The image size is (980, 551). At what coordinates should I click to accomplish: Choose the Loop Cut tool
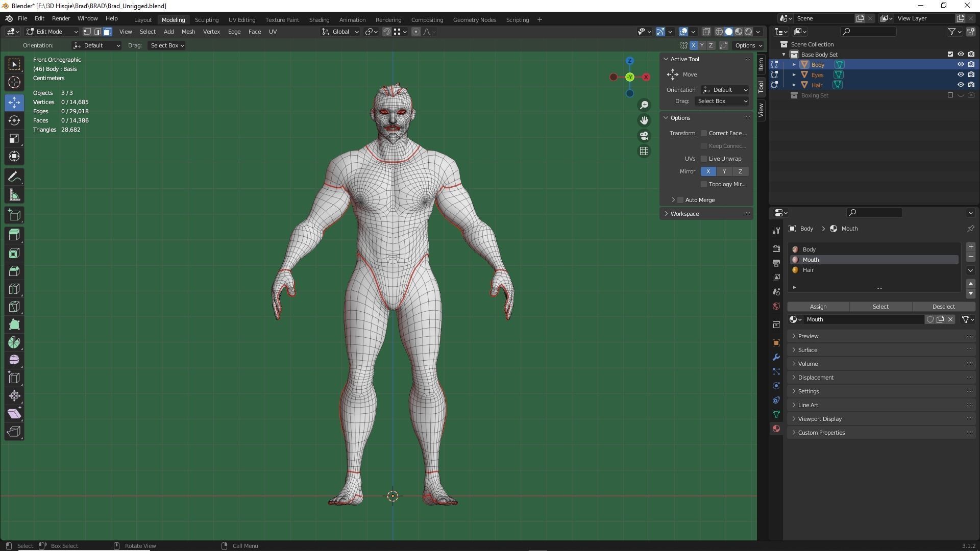(x=14, y=289)
